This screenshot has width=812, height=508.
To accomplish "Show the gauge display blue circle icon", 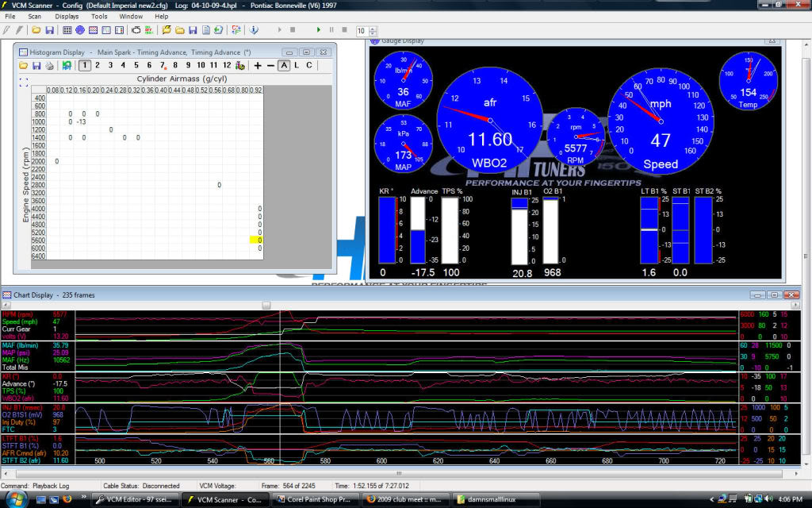I will (x=80, y=30).
